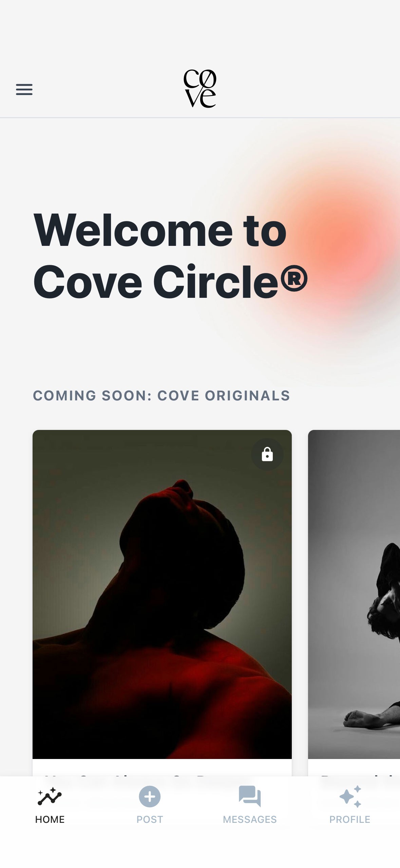Click the Coming Soon: Cove Originals heading

(161, 396)
